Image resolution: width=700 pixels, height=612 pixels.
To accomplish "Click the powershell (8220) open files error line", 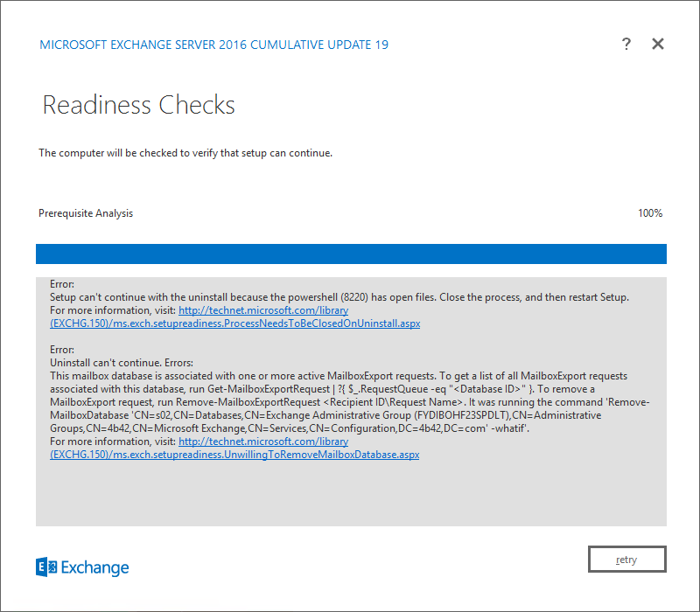I will tap(339, 297).
